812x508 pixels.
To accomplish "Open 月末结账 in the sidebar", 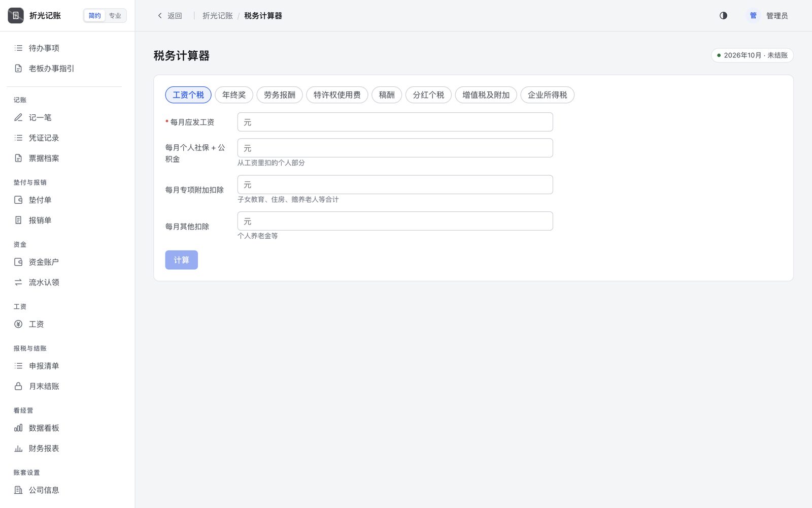I will tap(64, 386).
